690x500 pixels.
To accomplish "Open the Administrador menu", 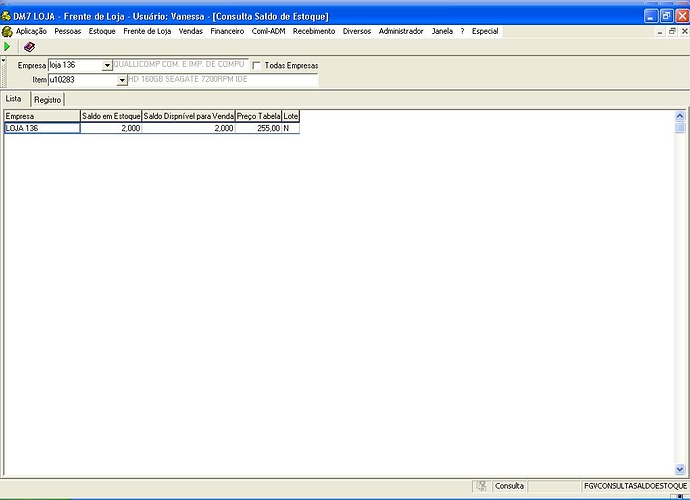I will tap(401, 31).
